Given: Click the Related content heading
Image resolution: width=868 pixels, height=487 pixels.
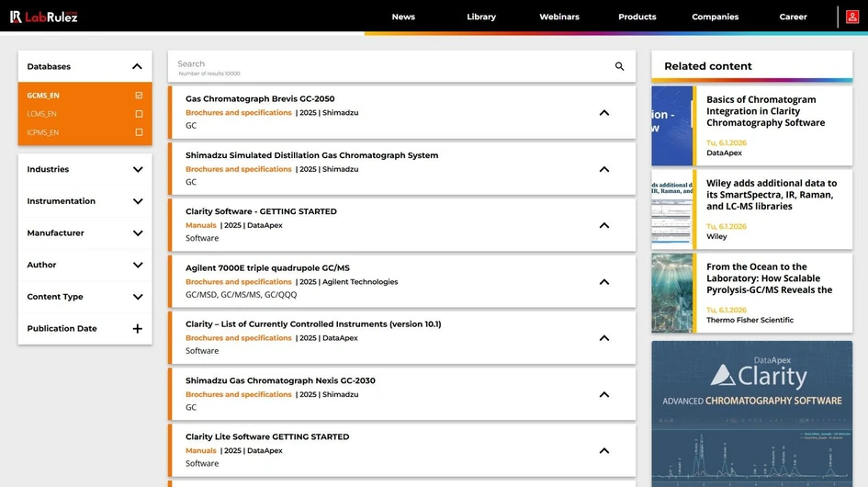Looking at the screenshot, I should 707,66.
